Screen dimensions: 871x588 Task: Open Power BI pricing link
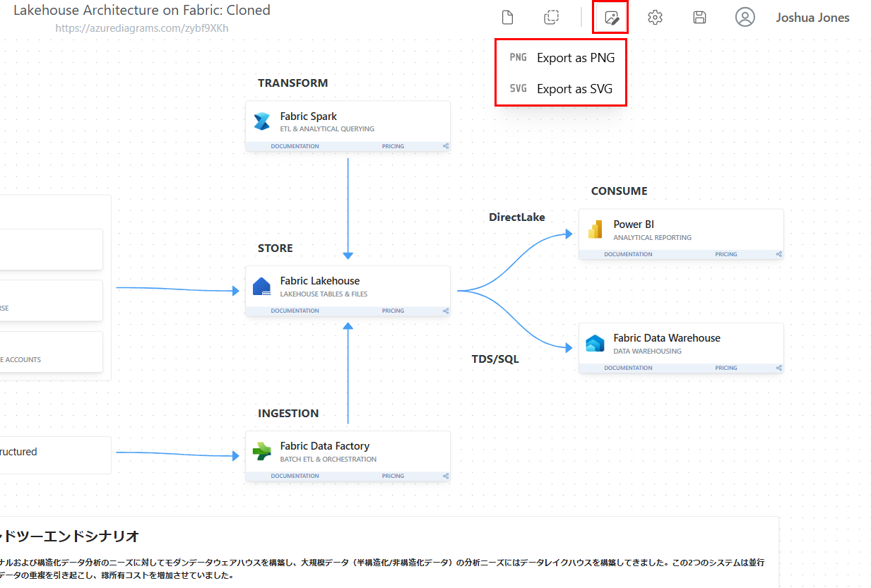[725, 254]
